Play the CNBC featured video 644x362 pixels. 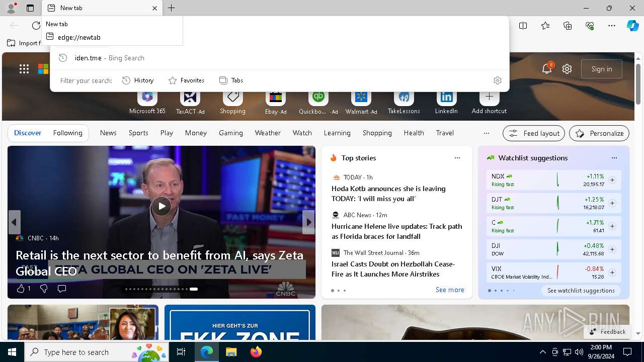pyautogui.click(x=162, y=206)
